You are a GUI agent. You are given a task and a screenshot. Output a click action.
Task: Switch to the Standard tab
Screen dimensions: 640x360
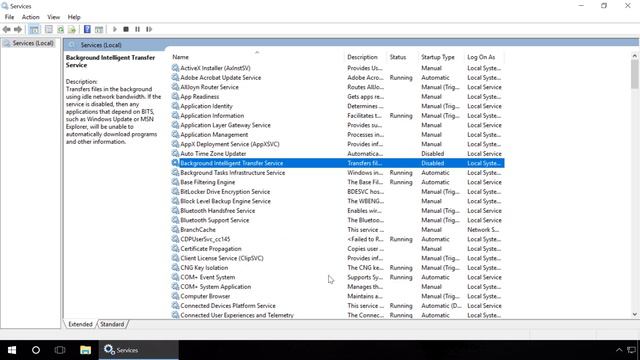tap(112, 324)
